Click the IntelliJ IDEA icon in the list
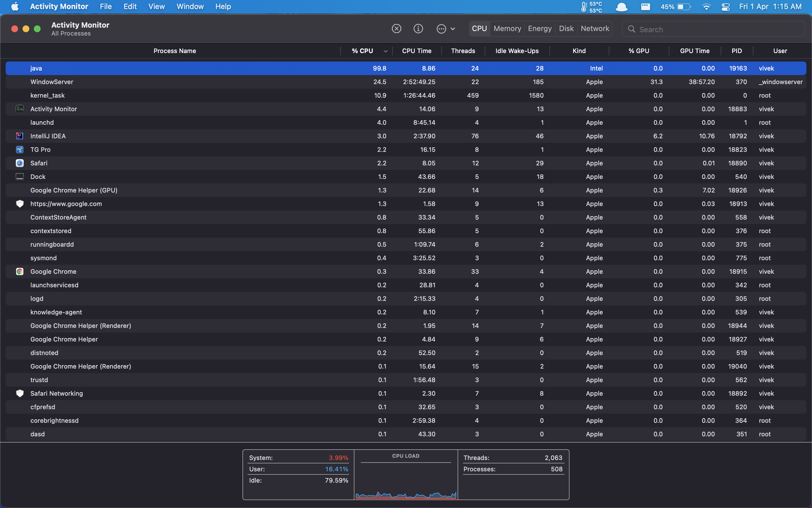Image resolution: width=812 pixels, height=508 pixels. [x=20, y=136]
